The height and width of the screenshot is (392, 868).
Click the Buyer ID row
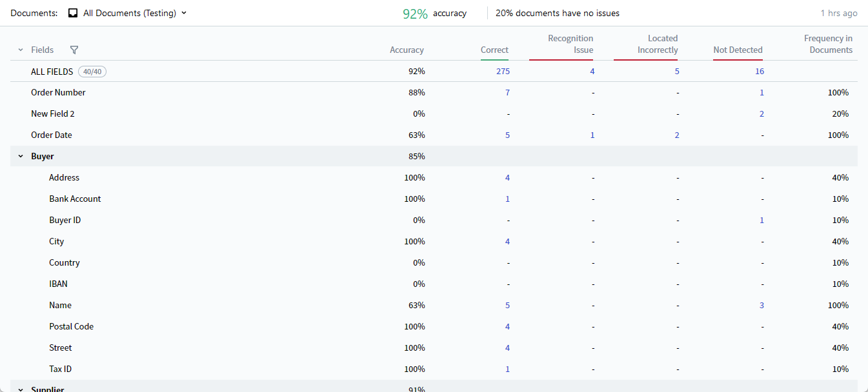[x=65, y=220]
